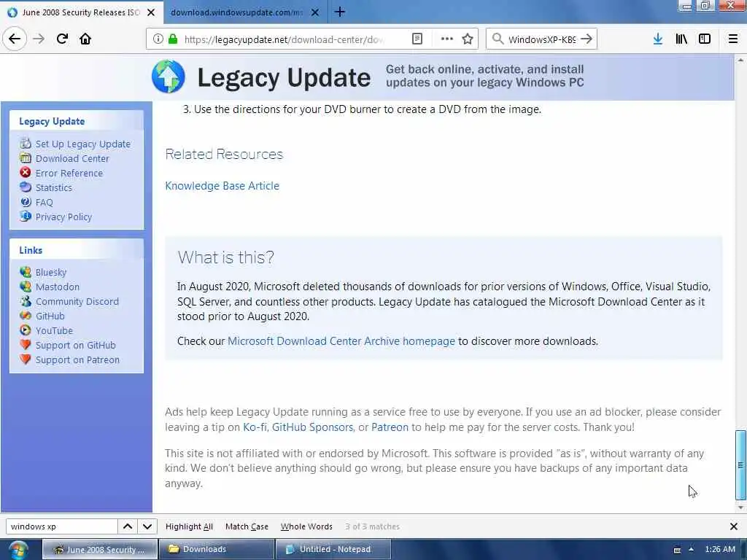Screen dimensions: 747x560
Task: Bookmark this page with the star
Action: [468, 39]
